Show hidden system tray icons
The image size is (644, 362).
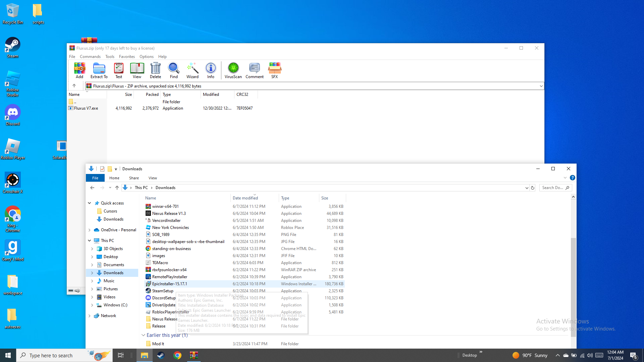[x=557, y=355]
